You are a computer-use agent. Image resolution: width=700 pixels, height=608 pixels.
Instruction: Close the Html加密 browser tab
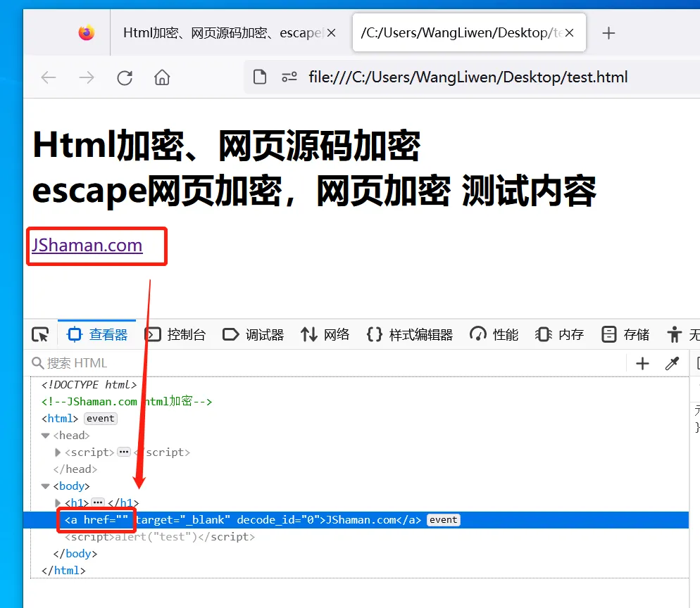tap(331, 33)
